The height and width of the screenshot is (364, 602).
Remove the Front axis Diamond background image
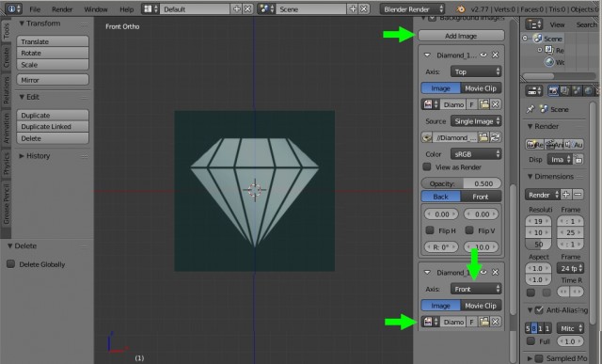coord(496,272)
